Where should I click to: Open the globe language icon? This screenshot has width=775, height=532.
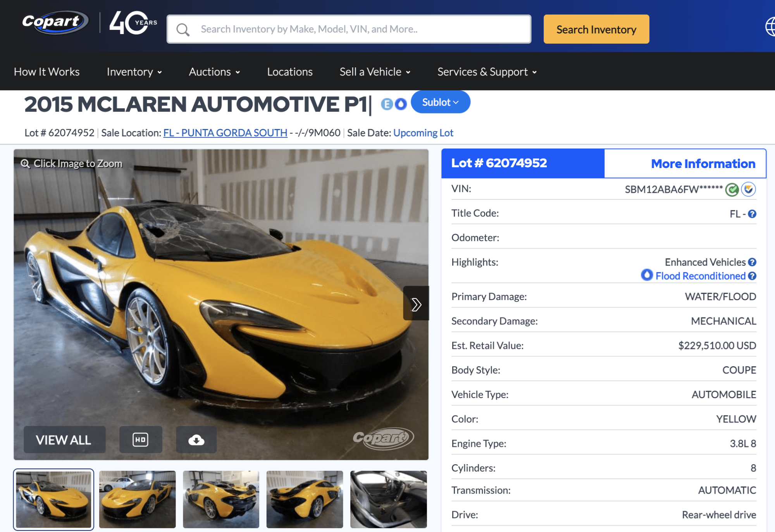pyautogui.click(x=770, y=27)
